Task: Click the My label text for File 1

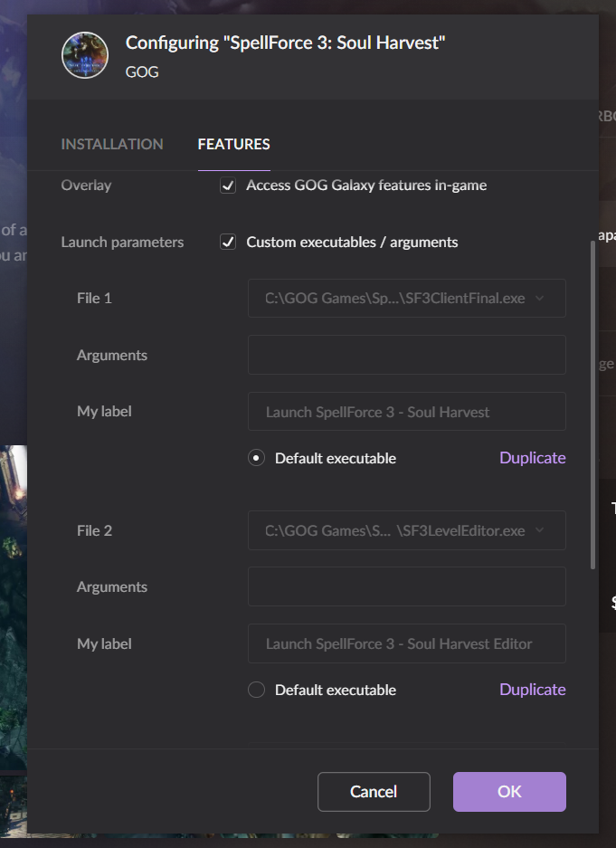Action: [104, 412]
